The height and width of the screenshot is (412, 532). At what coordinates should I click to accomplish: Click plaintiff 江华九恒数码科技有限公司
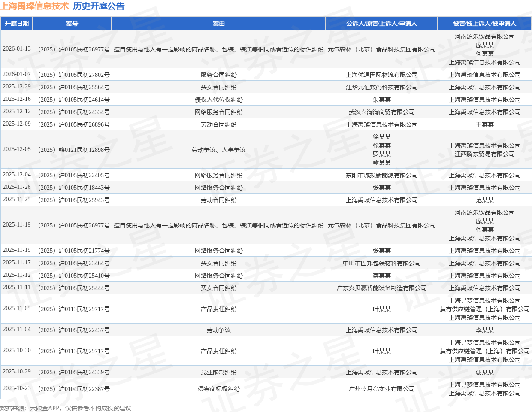pyautogui.click(x=382, y=87)
